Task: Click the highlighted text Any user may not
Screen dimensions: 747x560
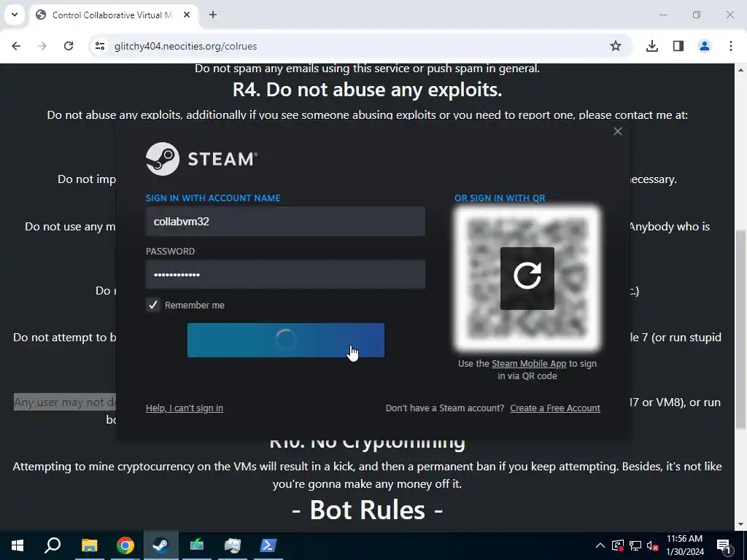Action: tap(65, 402)
